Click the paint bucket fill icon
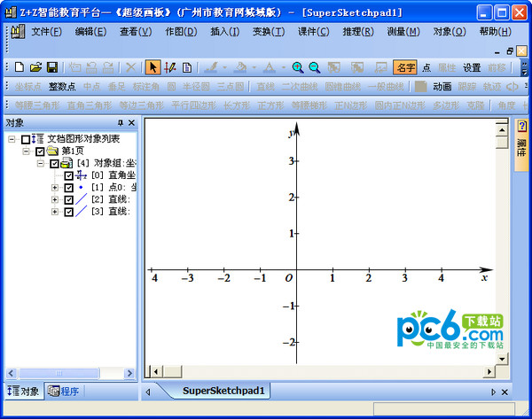Image resolution: width=532 pixels, height=419 pixels. (x=241, y=67)
